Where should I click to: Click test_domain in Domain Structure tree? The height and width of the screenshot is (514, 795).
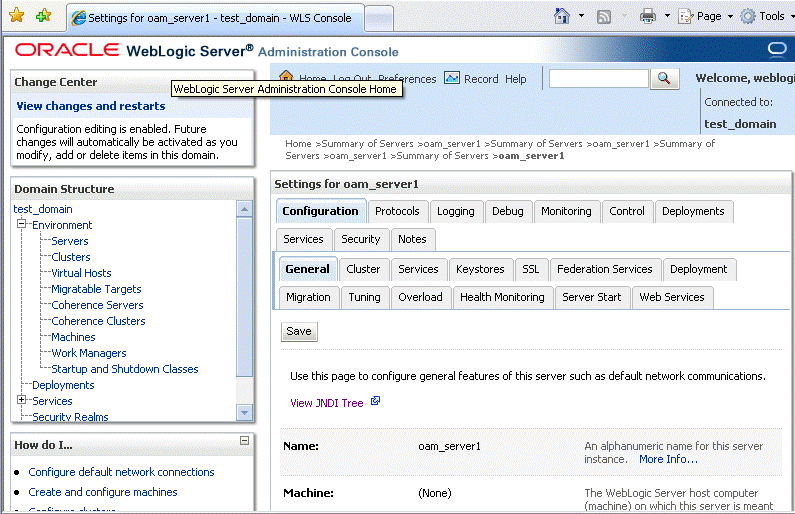(x=43, y=209)
